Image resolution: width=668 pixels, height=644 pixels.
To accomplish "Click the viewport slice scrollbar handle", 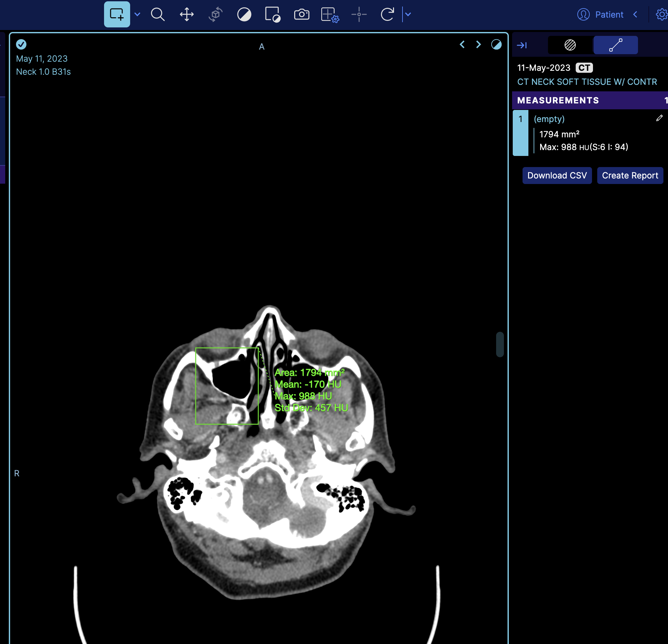I will coord(500,344).
